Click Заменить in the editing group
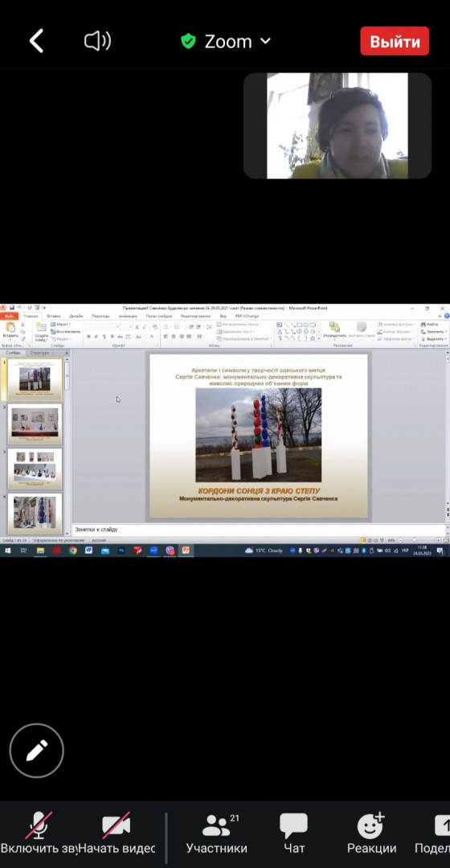Viewport: 450px width, 868px height. (432, 332)
